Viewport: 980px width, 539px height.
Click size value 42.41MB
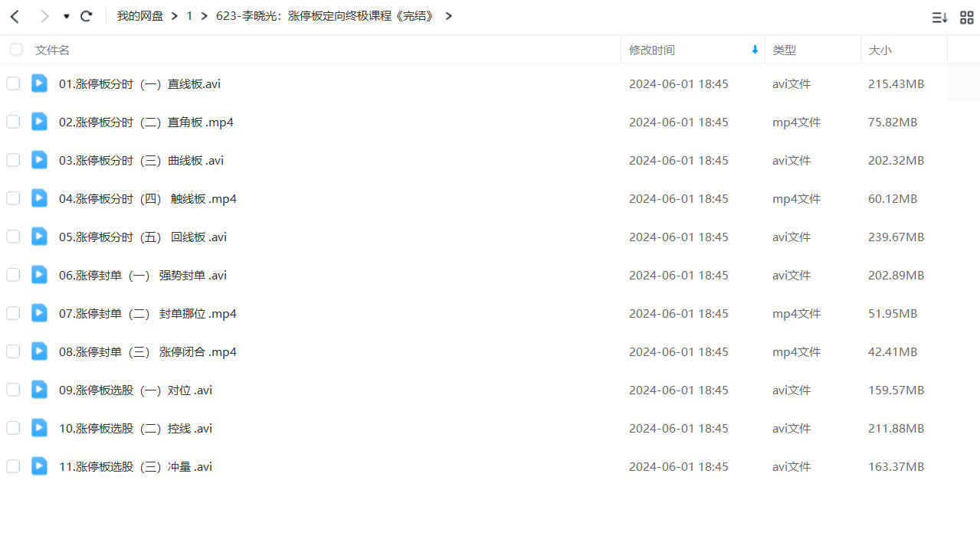click(893, 351)
